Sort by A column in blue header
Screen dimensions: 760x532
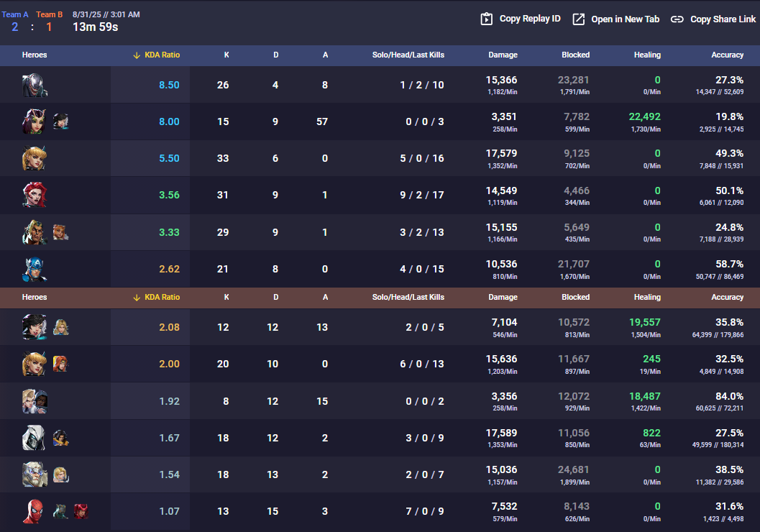tap(325, 55)
